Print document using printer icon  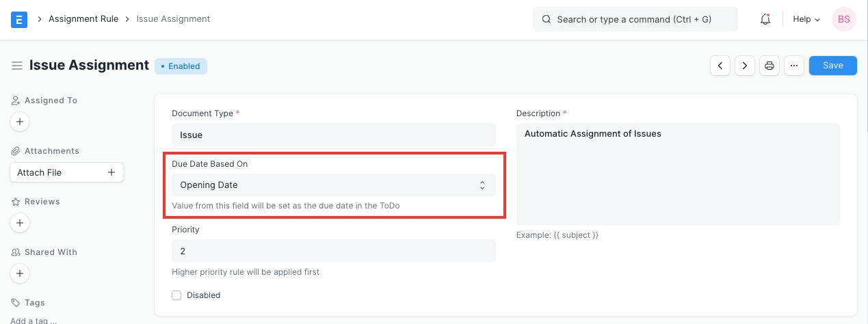coord(769,66)
